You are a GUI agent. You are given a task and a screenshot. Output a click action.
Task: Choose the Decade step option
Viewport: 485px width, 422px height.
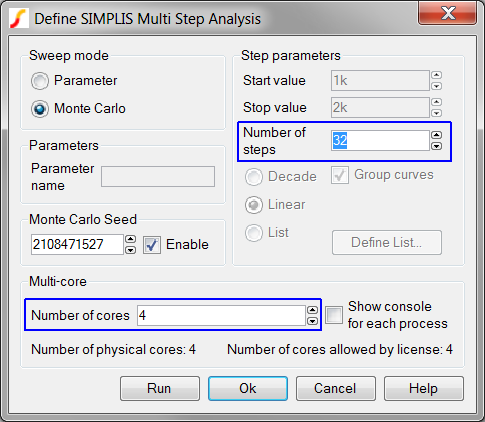pos(254,177)
